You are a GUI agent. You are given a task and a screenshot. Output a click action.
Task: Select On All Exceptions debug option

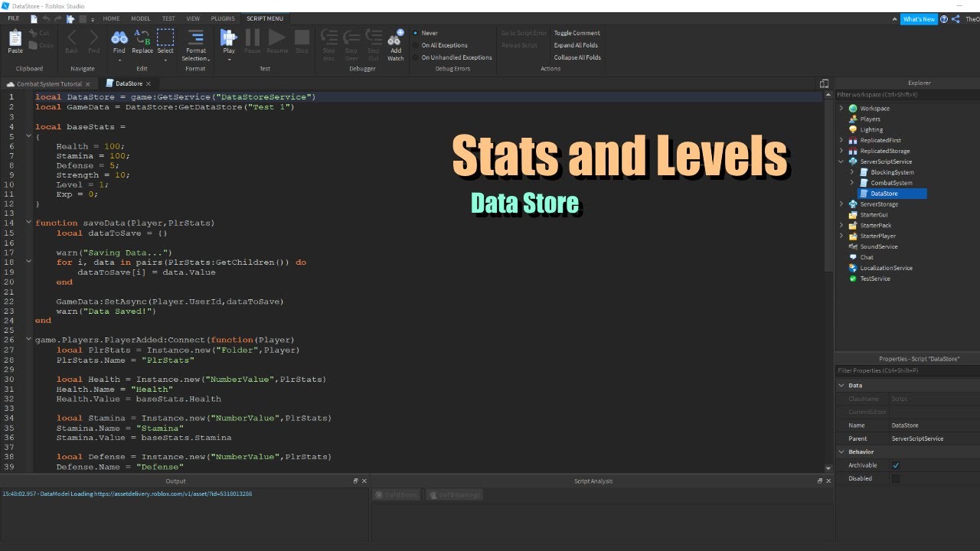[446, 45]
